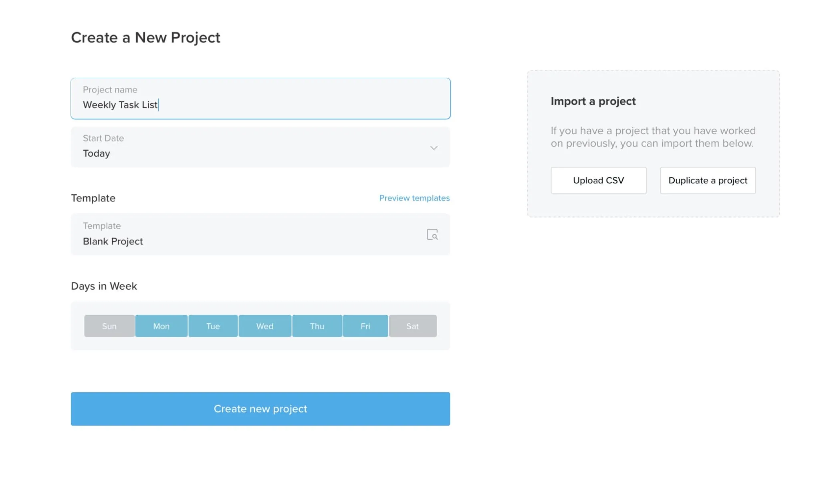
Task: Click the Create new project submit button
Action: (x=260, y=409)
